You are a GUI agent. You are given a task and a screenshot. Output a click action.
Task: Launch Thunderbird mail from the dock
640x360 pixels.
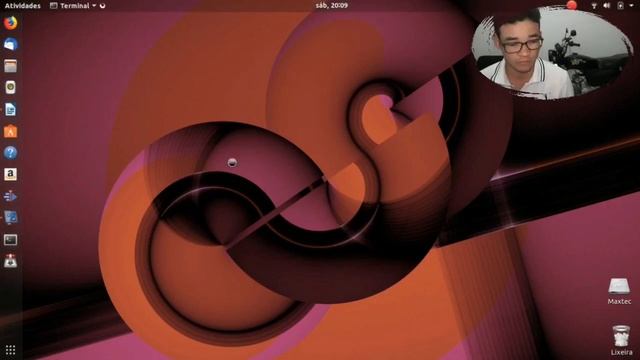11,44
